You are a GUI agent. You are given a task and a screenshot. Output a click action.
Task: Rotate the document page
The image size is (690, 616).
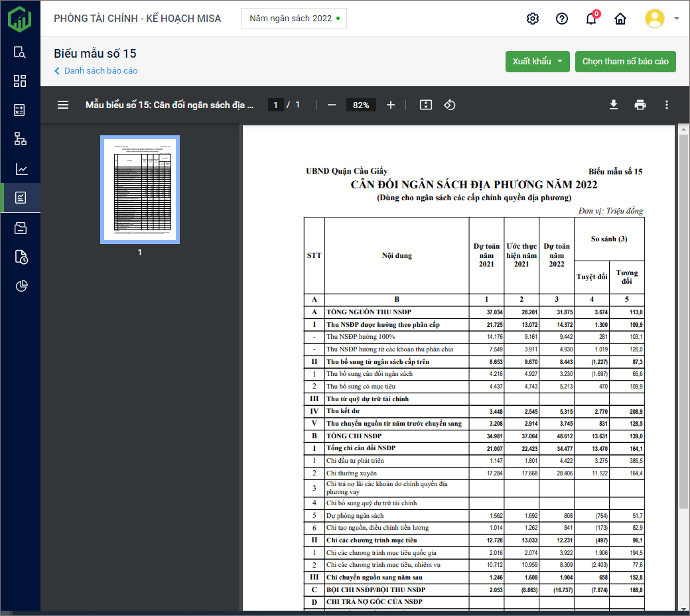coord(449,105)
